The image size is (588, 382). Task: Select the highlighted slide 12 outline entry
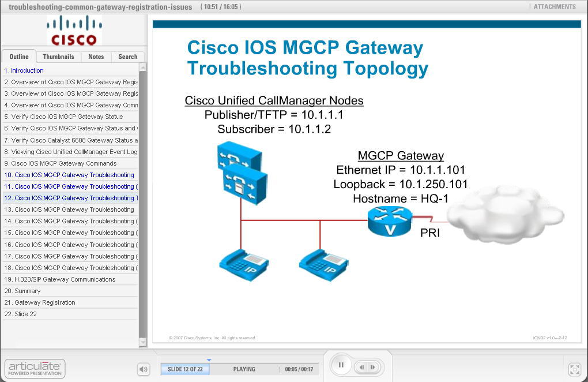[70, 198]
